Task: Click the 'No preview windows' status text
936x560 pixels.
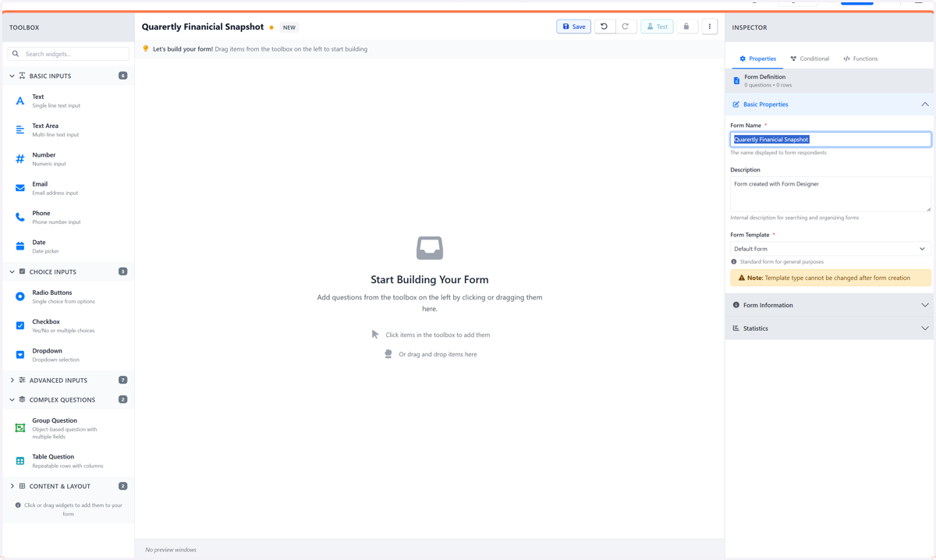Action: coord(171,550)
